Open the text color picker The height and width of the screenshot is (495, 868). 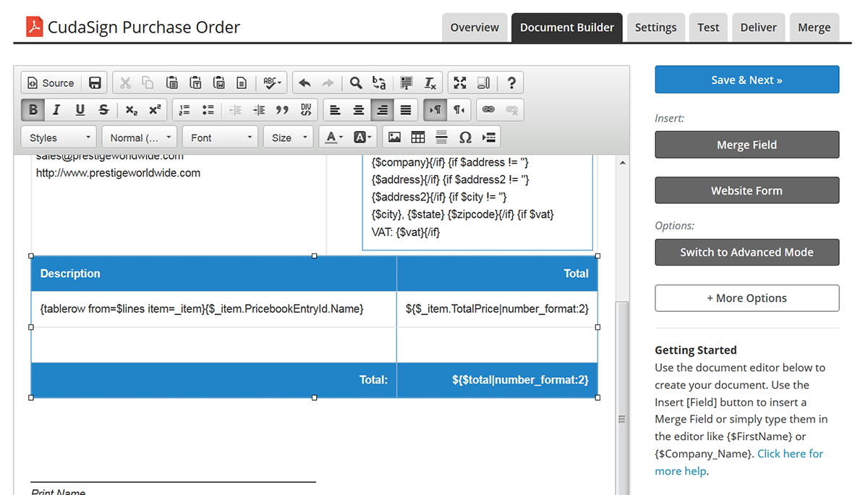pyautogui.click(x=333, y=137)
